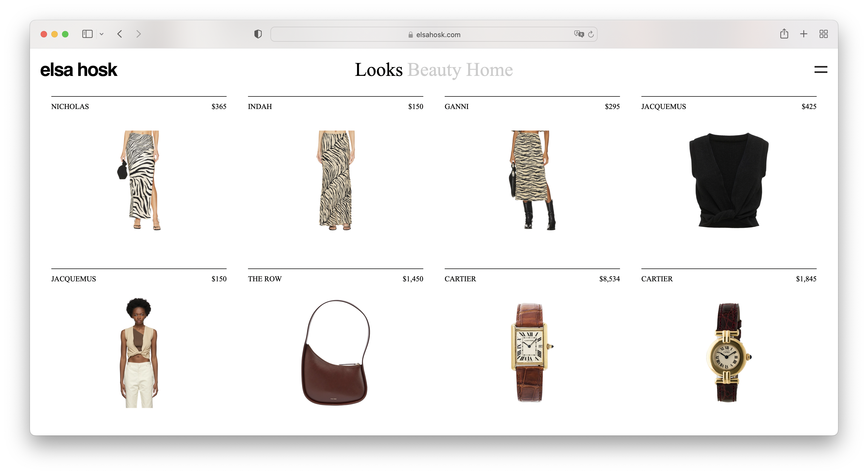Switch to the Beauty tab
This screenshot has width=868, height=475.
click(434, 70)
